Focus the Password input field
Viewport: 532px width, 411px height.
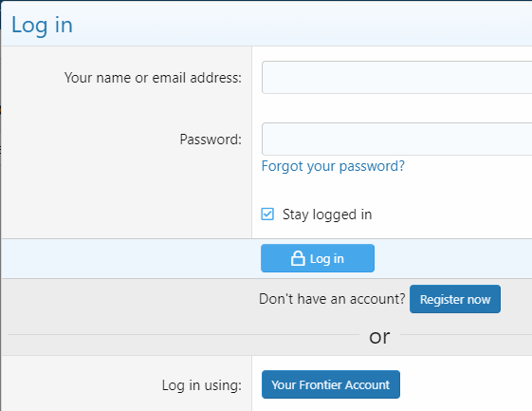click(x=396, y=140)
